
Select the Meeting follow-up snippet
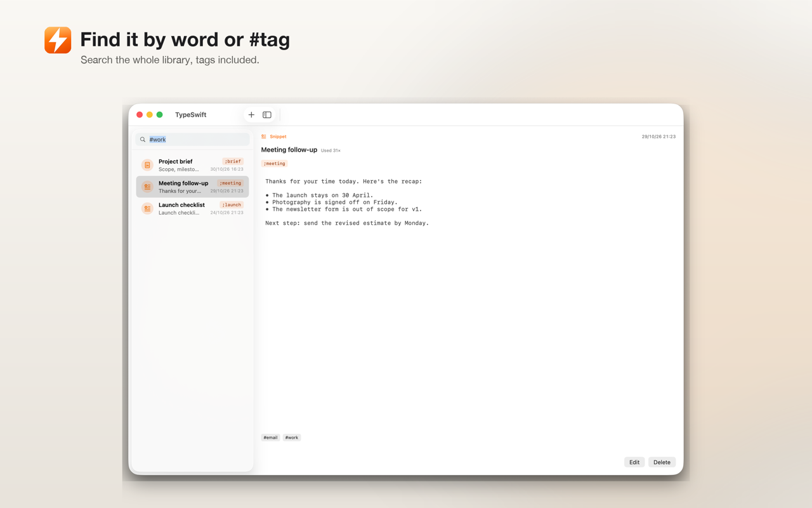[193, 187]
